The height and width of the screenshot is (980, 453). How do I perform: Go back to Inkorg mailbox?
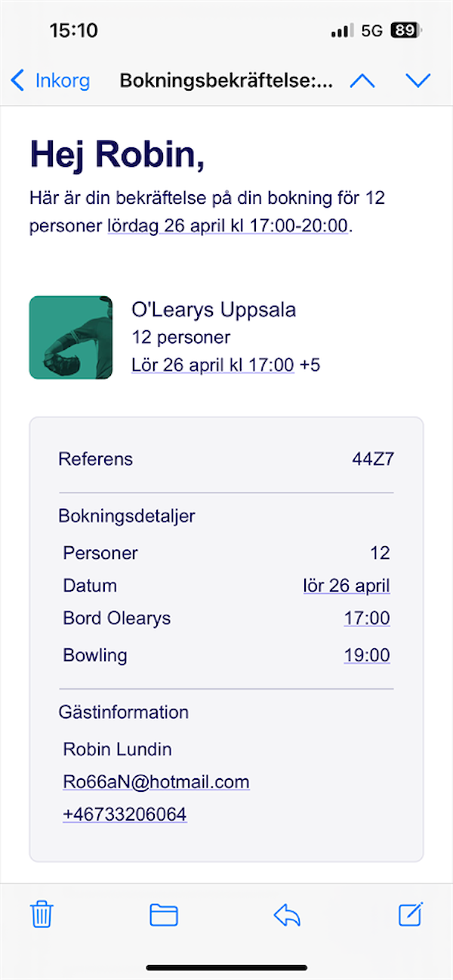(51, 81)
